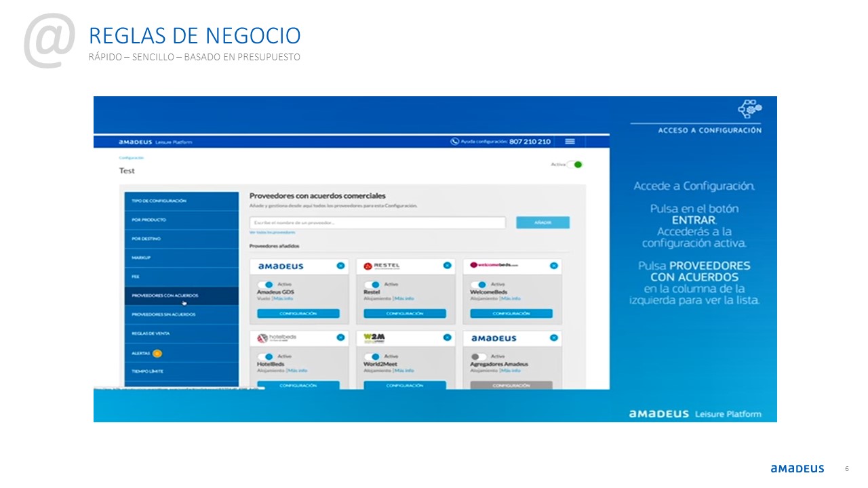Click the Configuración breadcrumb link
The height and width of the screenshot is (488, 868).
click(132, 158)
